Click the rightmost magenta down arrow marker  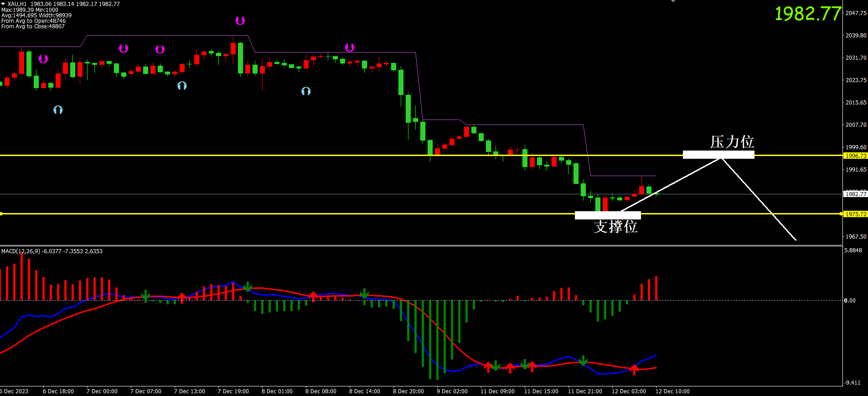[349, 47]
